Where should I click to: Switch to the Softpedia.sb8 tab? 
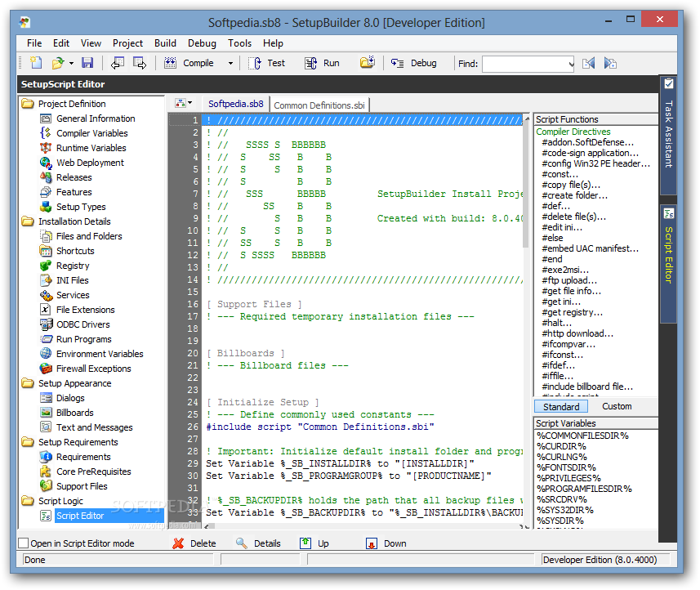(236, 104)
